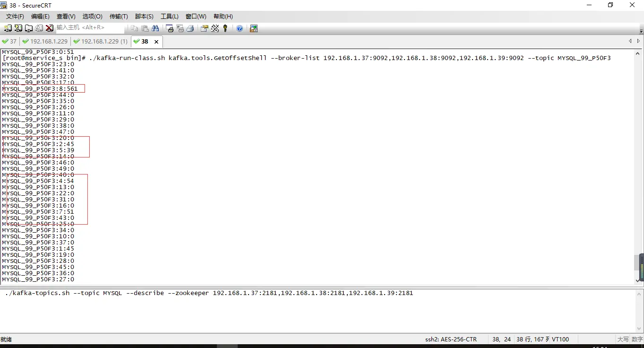Click the line MYSQL_99_P50F3:5:39
Viewport: 644px width, 348px height.
[x=38, y=150]
